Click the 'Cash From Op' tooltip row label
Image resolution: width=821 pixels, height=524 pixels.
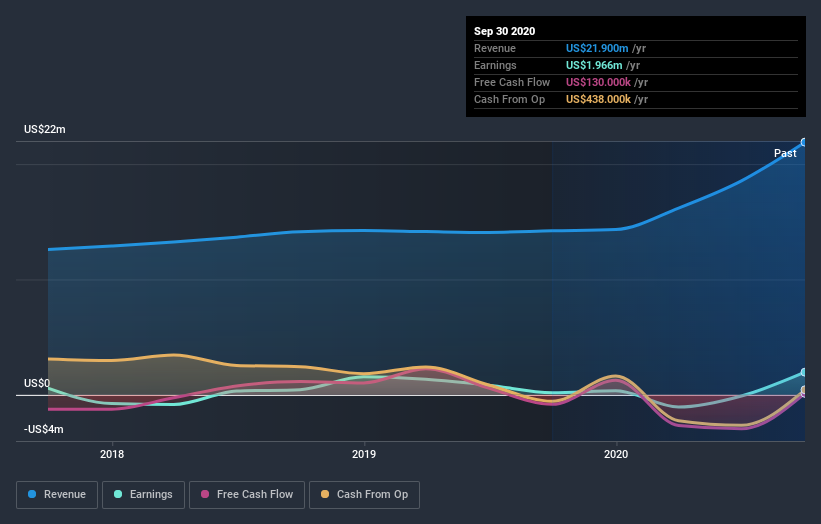point(509,99)
